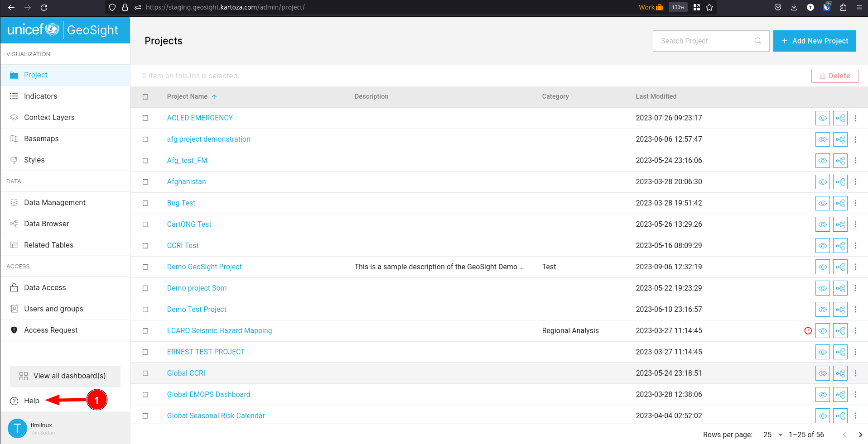Click View all dashboard(s) button
The image size is (868, 444).
coord(65,376)
